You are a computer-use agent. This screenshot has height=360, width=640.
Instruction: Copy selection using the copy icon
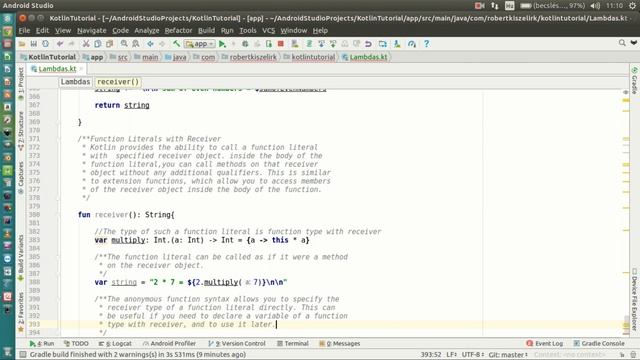coord(98,44)
